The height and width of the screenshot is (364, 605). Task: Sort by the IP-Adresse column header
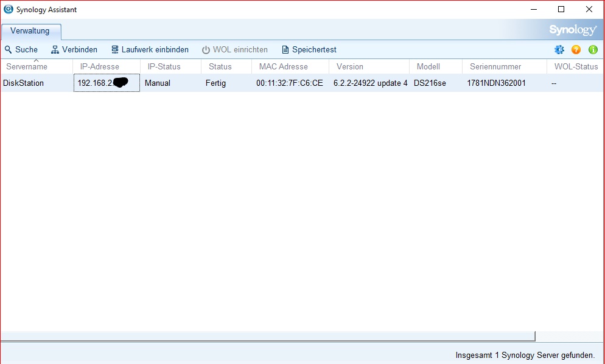tap(107, 66)
